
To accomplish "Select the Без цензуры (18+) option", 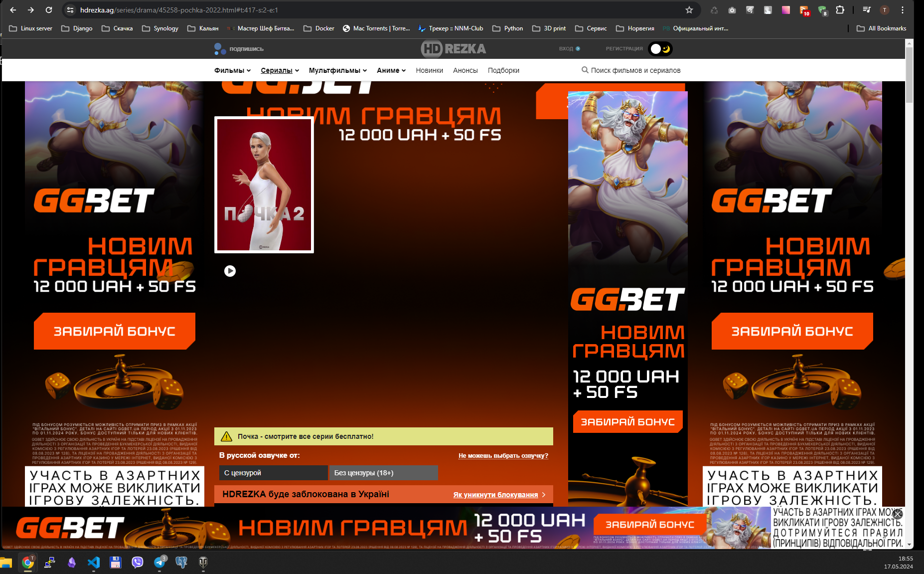I will pyautogui.click(x=383, y=472).
